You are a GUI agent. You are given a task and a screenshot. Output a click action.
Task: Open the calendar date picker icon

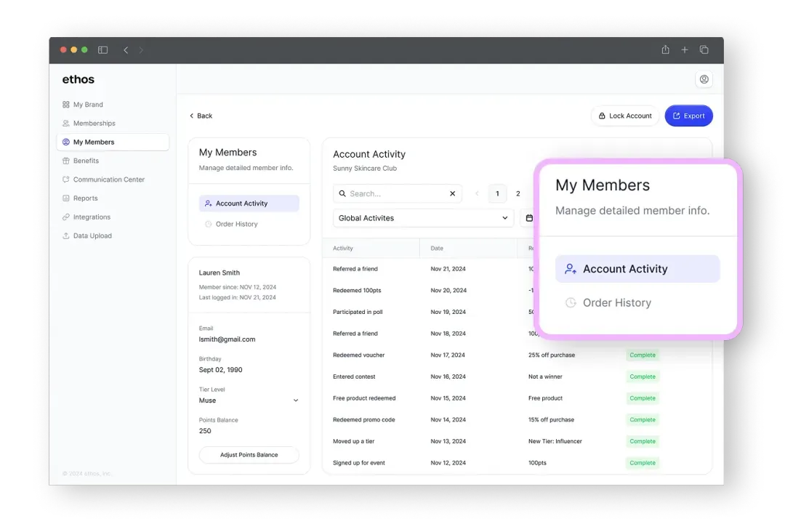[529, 218]
